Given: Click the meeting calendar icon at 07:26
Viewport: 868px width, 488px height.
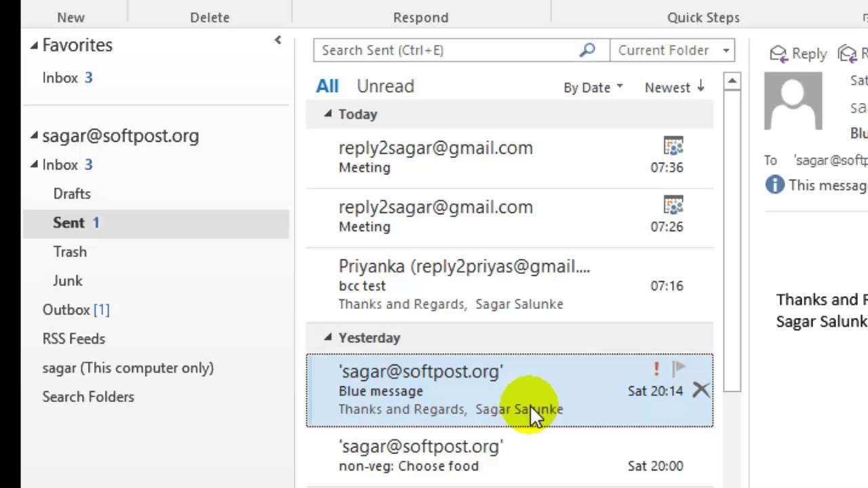Looking at the screenshot, I should (x=673, y=205).
